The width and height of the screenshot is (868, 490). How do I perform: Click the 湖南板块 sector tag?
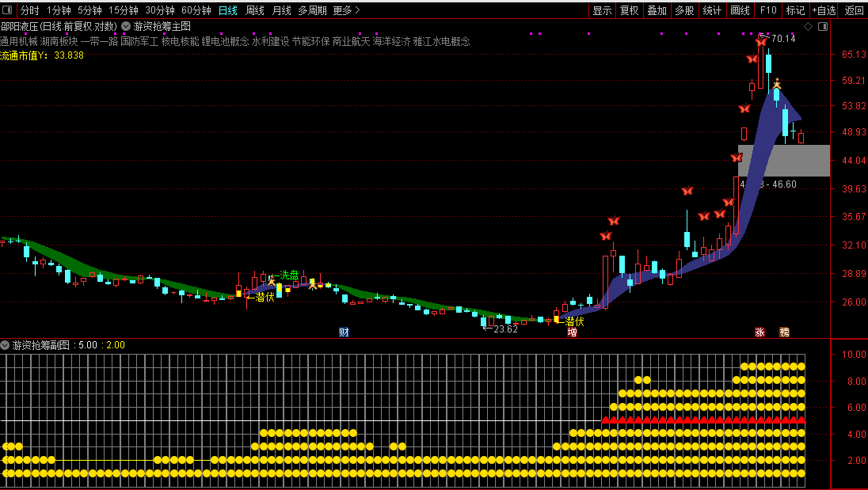click(59, 41)
